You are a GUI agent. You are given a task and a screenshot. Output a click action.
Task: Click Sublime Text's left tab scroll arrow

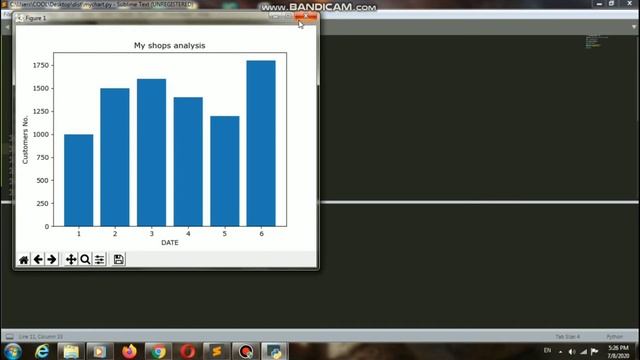point(7,27)
